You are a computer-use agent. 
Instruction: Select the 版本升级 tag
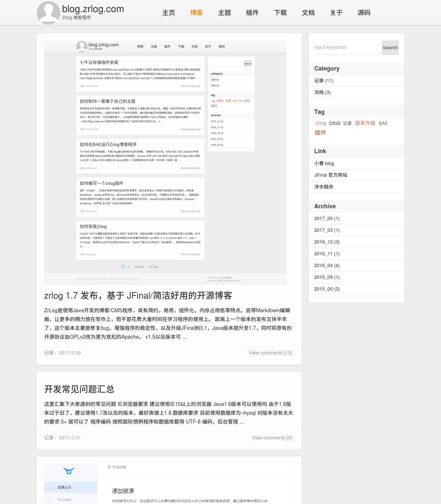click(365, 123)
